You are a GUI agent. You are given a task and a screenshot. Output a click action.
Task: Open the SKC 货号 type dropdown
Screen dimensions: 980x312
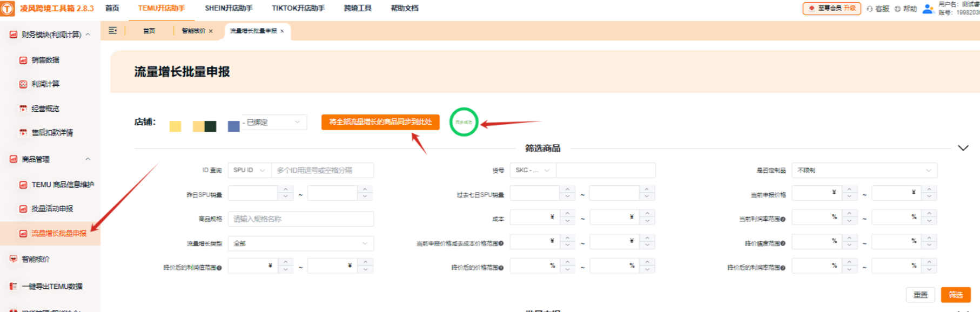tap(533, 170)
